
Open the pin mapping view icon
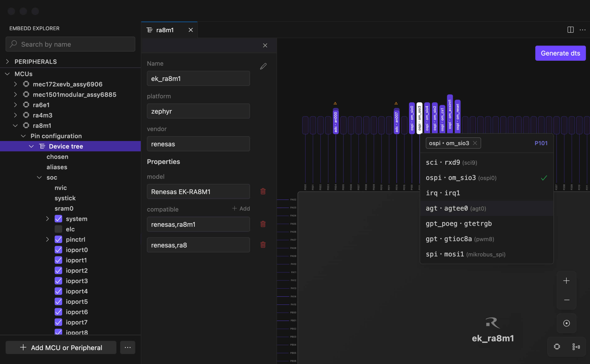tap(576, 347)
